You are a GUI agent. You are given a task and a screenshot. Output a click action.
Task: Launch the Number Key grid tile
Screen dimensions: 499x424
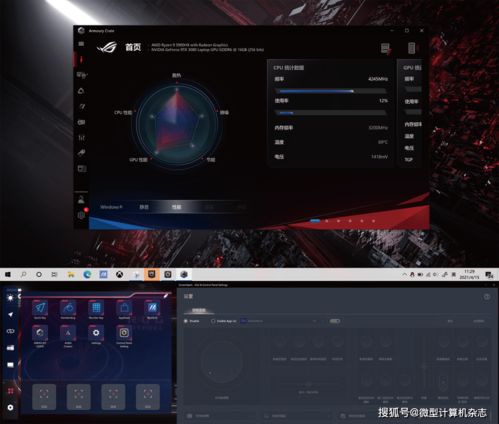click(96, 308)
